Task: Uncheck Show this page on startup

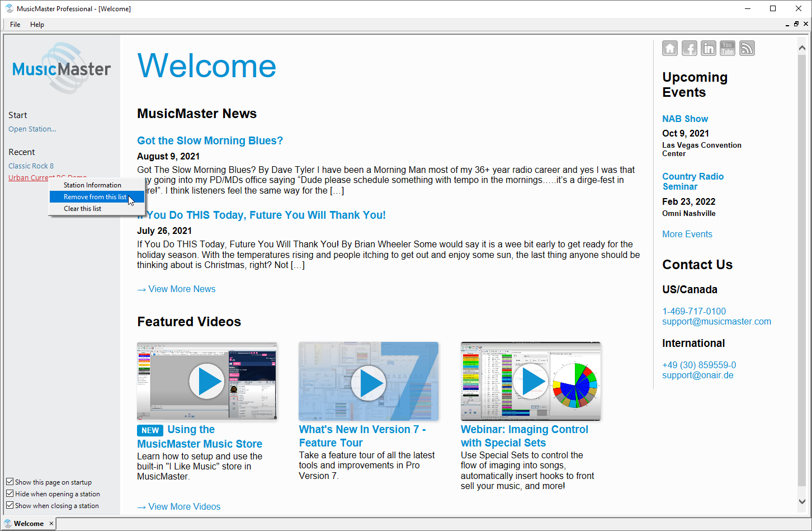Action: (x=10, y=482)
